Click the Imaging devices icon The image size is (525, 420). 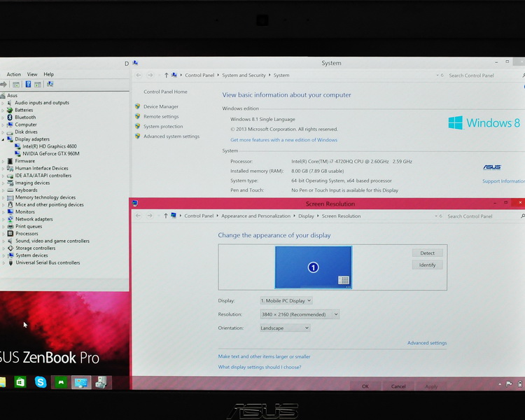coord(10,183)
